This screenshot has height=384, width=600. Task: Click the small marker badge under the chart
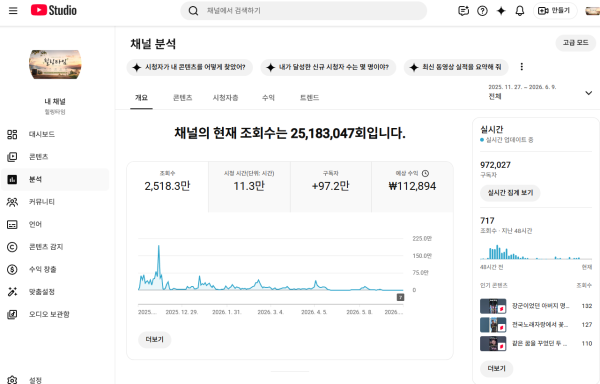click(400, 297)
